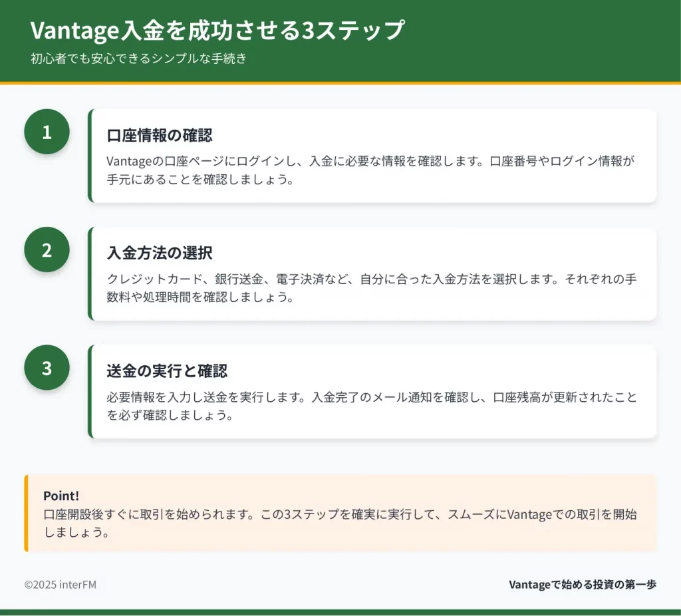The image size is (681, 616).
Task: Open the 'Vantageで始める投資の第一歩' footer tagline
Action: [583, 584]
